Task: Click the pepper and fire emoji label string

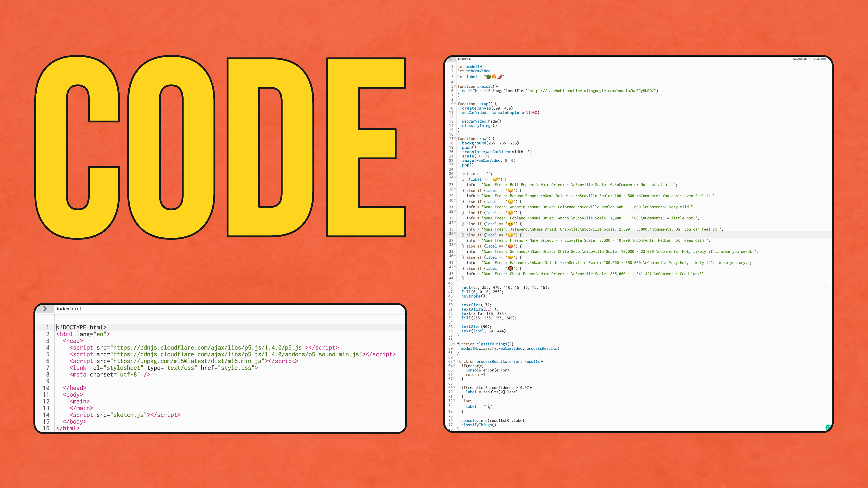Action: pyautogui.click(x=494, y=77)
